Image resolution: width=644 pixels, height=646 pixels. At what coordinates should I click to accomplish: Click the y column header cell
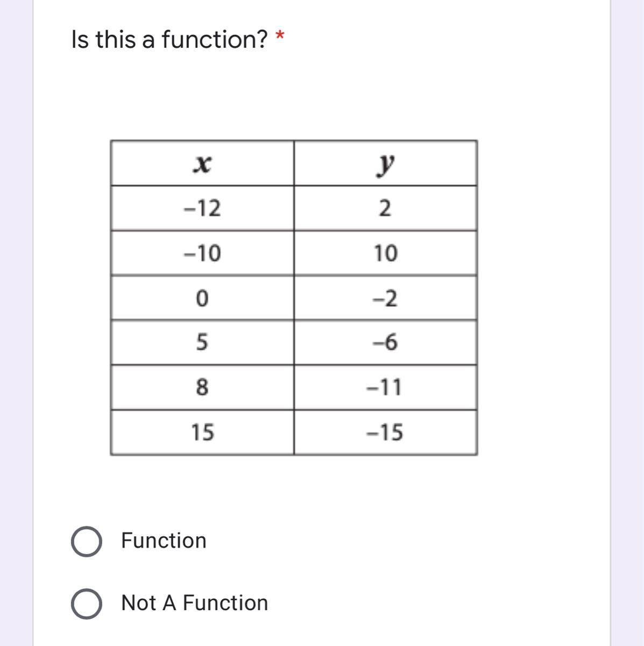click(385, 164)
